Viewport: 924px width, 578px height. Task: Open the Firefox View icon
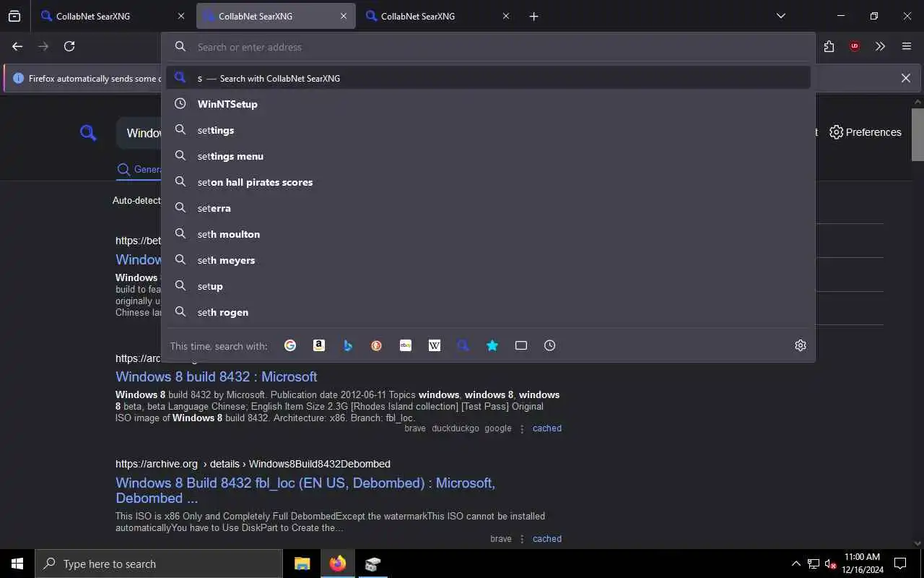tap(14, 16)
